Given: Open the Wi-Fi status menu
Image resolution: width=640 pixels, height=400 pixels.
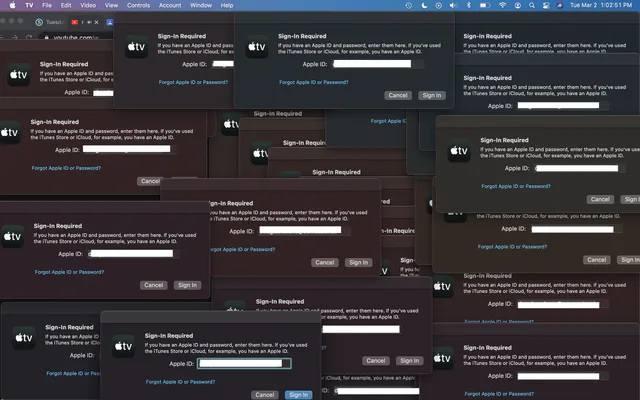Looking at the screenshot, I should click(x=502, y=5).
